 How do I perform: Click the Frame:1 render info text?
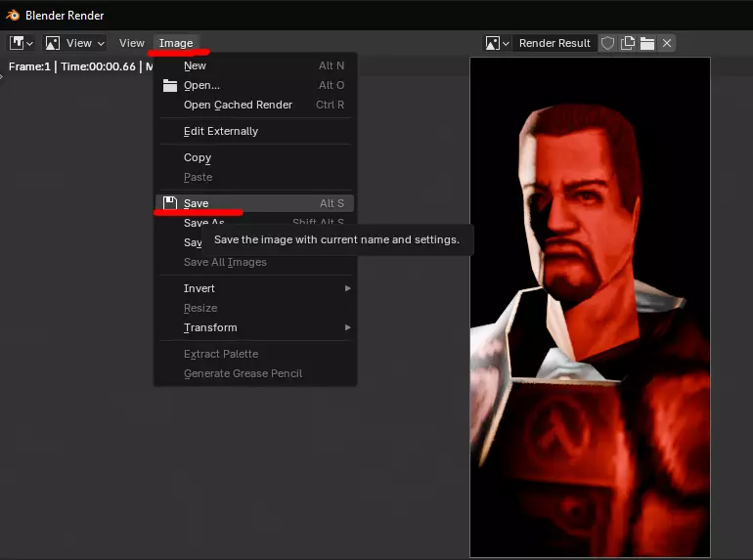click(x=29, y=66)
